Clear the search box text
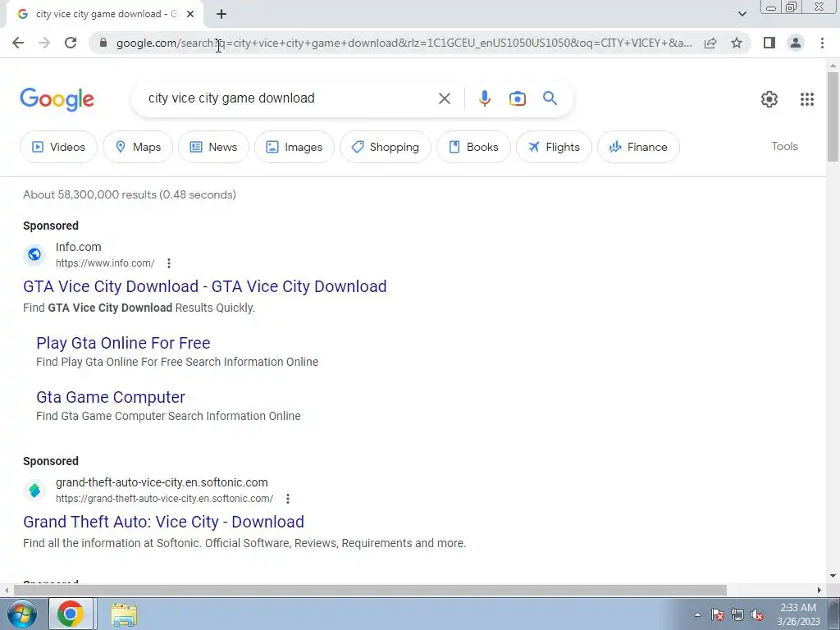Screen dimensions: 840x630 coord(444,98)
